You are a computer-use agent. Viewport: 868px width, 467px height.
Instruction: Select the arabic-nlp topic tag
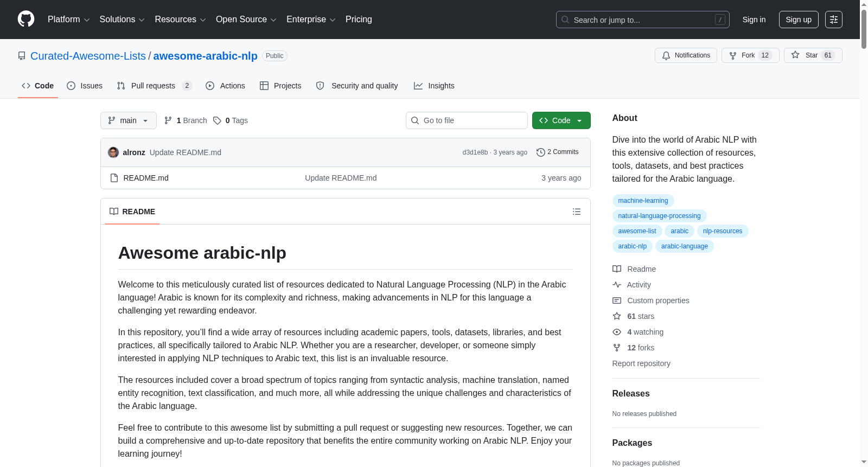pos(633,246)
